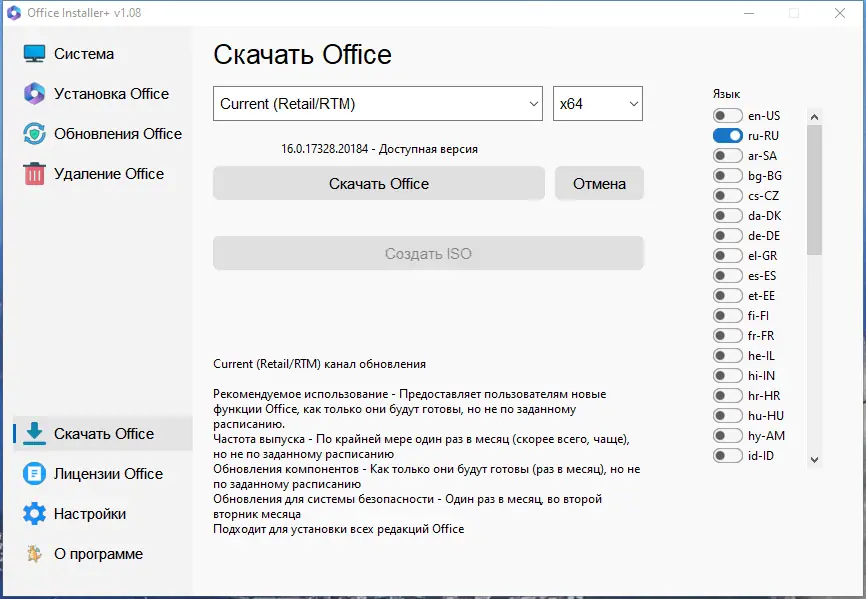The image size is (866, 599).
Task: Toggle the hr-HR language switch
Action: coord(727,395)
